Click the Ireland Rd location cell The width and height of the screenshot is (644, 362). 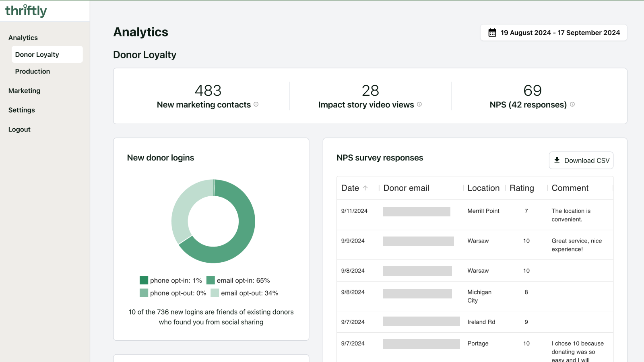pyautogui.click(x=481, y=322)
